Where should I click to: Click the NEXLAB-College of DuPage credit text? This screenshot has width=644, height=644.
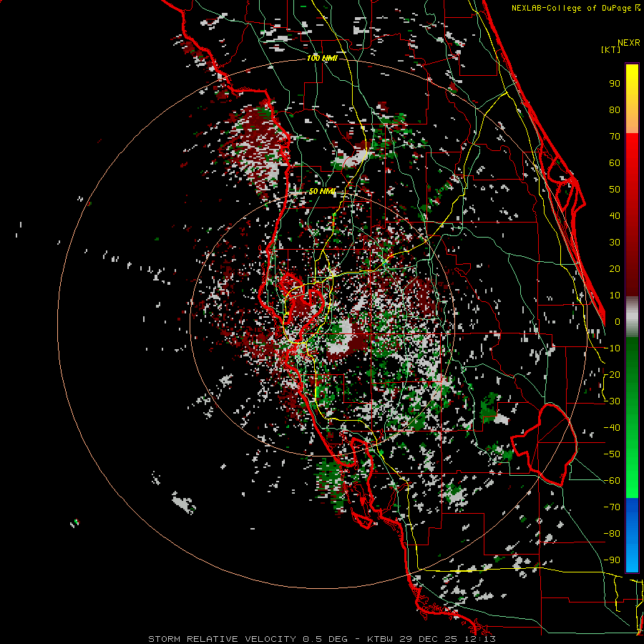pos(575,8)
